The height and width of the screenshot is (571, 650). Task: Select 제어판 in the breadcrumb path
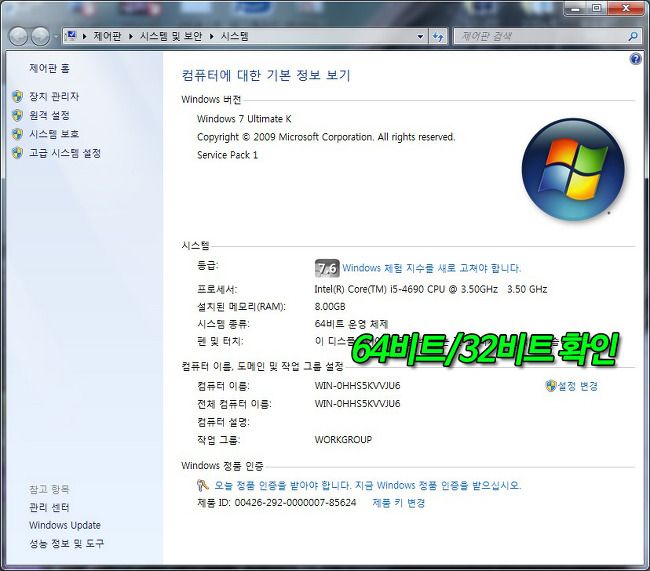coord(107,36)
